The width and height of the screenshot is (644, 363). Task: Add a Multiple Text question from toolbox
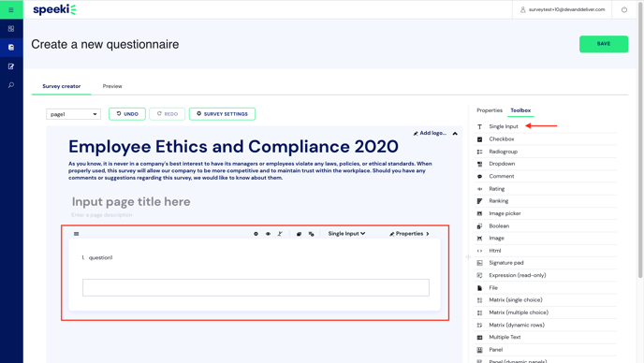point(546,337)
